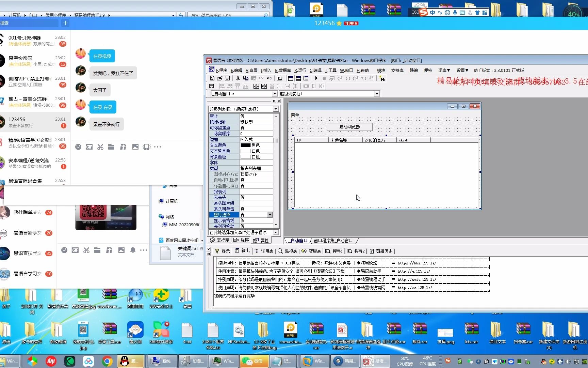Screen dimensions: 588x368
Task: Click the New file icon in the E-language toolbar
Action: (212, 78)
